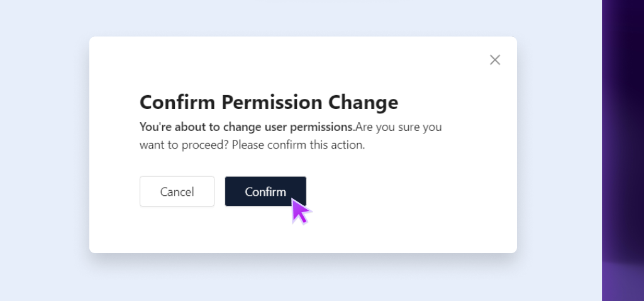Approve the permission change

[x=265, y=191]
